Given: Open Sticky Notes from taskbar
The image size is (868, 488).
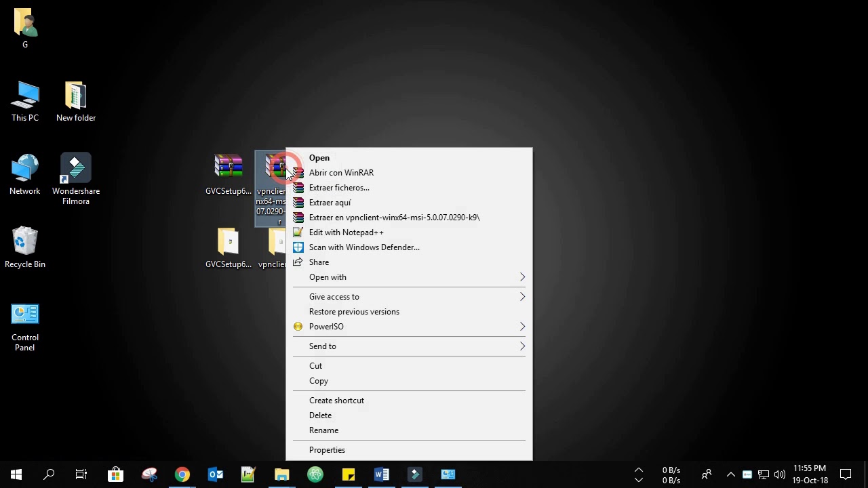Looking at the screenshot, I should [x=348, y=474].
